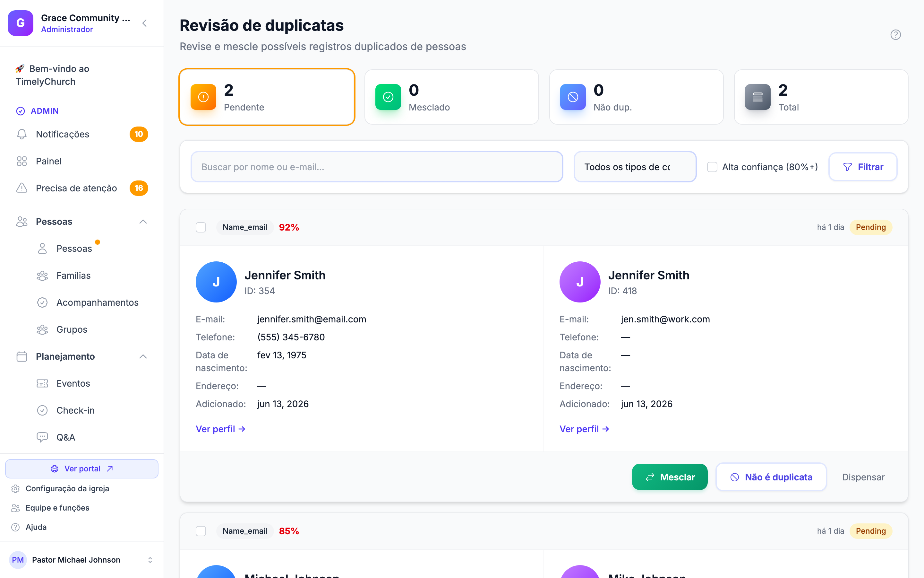Click the Eventos ticket icon
The width and height of the screenshot is (924, 578).
click(42, 383)
